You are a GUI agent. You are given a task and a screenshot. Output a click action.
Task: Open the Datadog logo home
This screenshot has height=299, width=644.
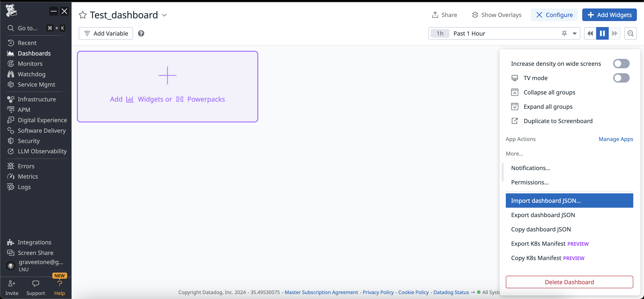coord(11,11)
